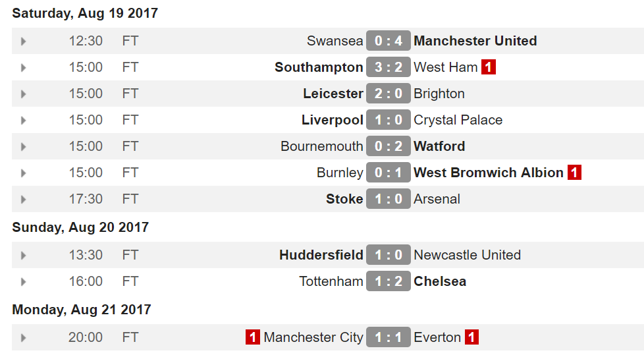Click West Bromwich Albion's red card icon

coord(574,173)
